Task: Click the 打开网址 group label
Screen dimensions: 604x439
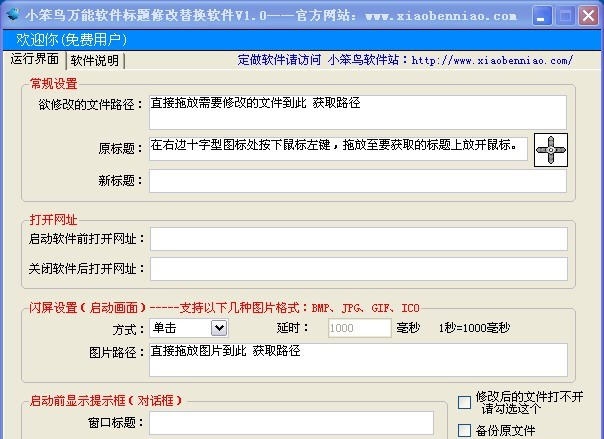Action: (x=53, y=220)
